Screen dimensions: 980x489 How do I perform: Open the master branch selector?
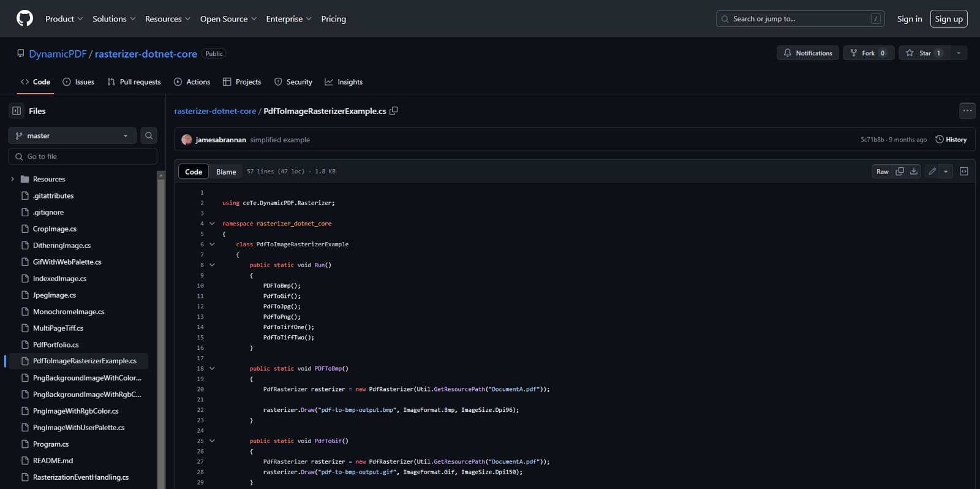click(72, 135)
